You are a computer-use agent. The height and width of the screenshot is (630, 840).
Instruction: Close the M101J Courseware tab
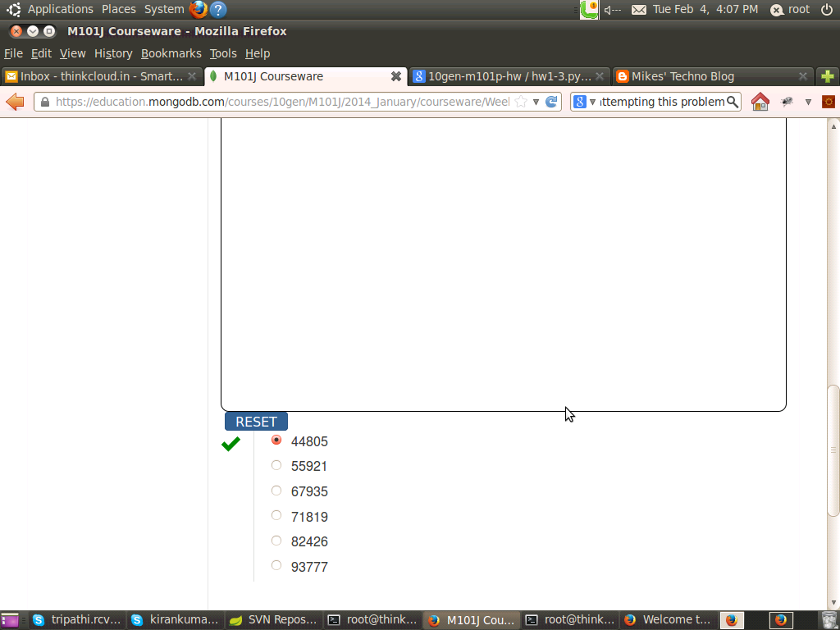(x=396, y=76)
